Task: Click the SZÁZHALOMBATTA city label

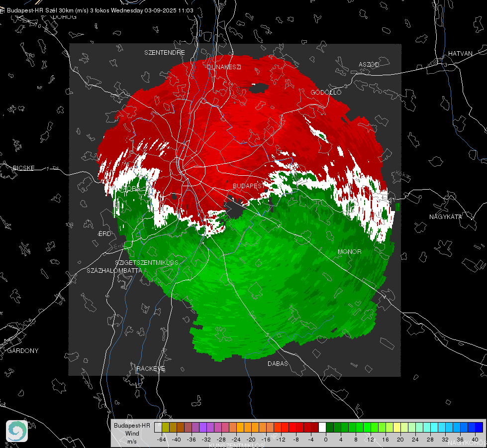Action: 114,270
